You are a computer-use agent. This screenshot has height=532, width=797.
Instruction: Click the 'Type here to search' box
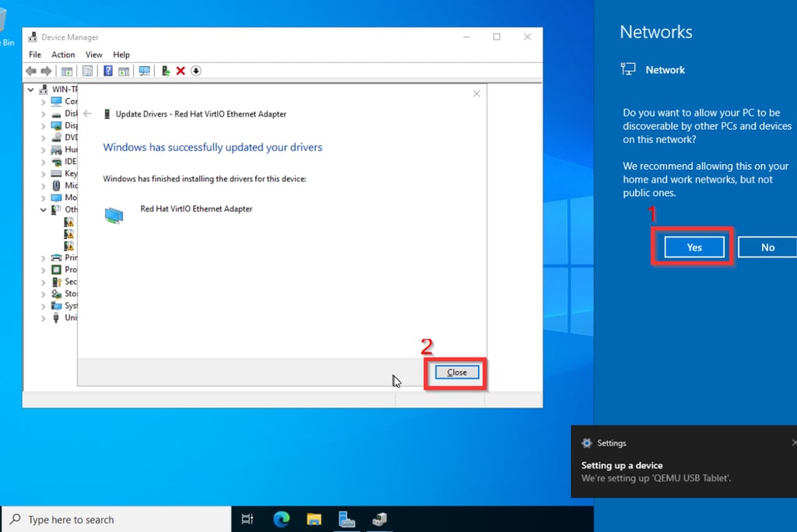pyautogui.click(x=117, y=520)
